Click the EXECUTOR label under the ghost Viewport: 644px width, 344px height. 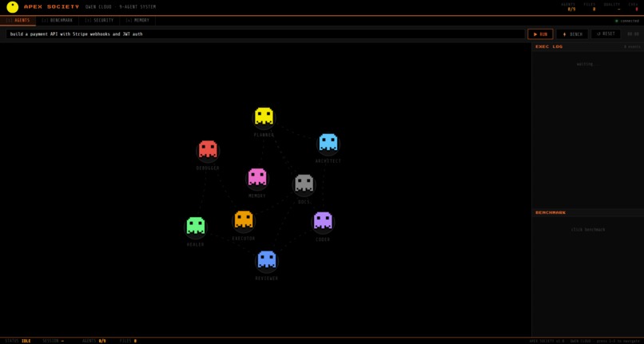[244, 239]
